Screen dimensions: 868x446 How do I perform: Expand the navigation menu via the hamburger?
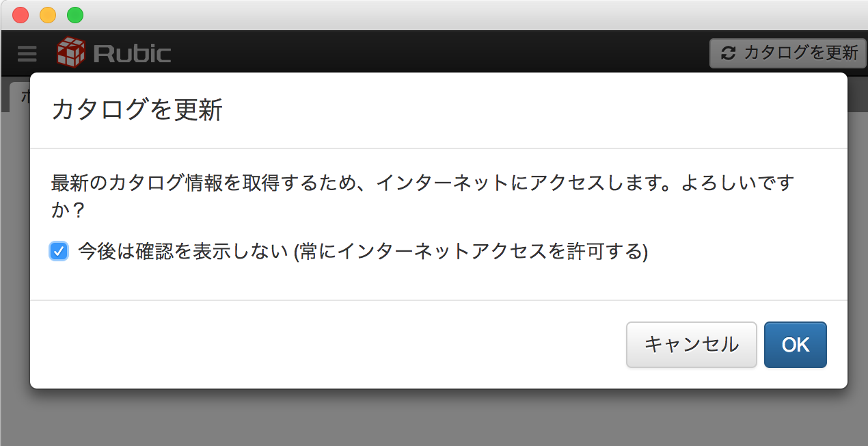(26, 53)
